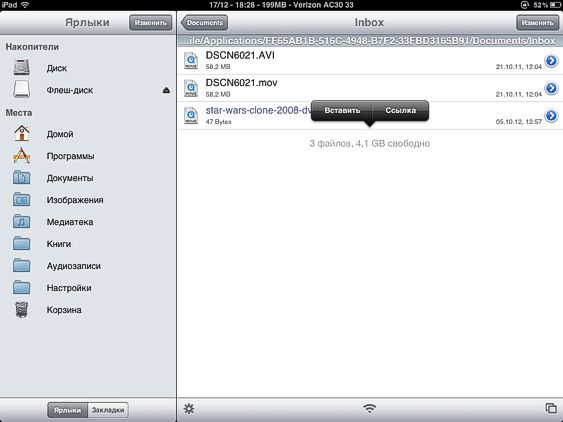Switch to the Закладки segment
This screenshot has height=422, width=563.
pyautogui.click(x=108, y=410)
